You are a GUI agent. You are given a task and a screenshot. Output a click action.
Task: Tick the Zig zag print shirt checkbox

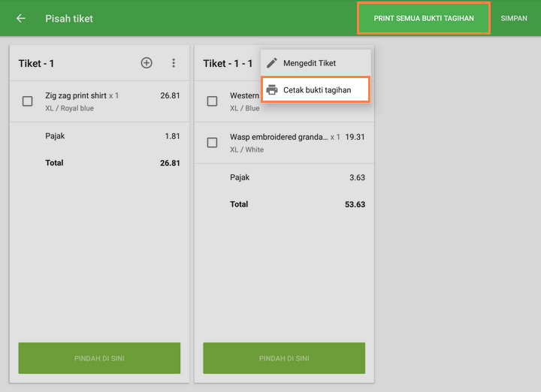pos(28,101)
